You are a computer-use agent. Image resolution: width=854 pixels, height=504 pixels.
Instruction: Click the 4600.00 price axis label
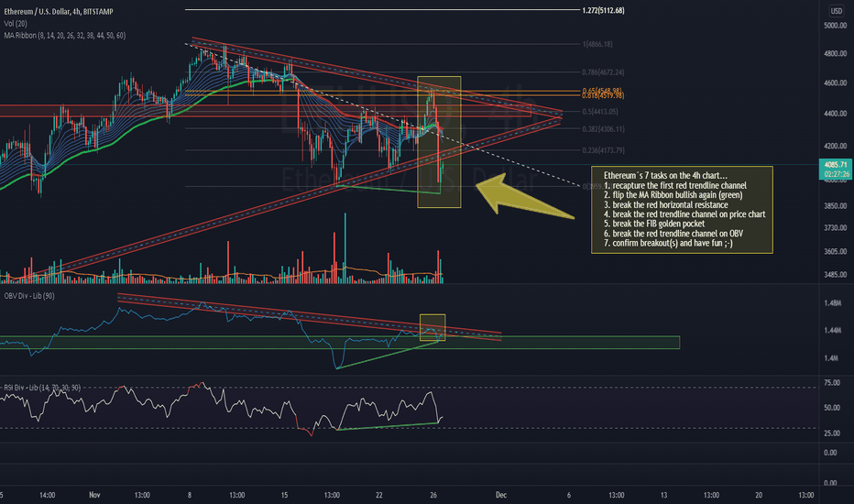pyautogui.click(x=835, y=83)
